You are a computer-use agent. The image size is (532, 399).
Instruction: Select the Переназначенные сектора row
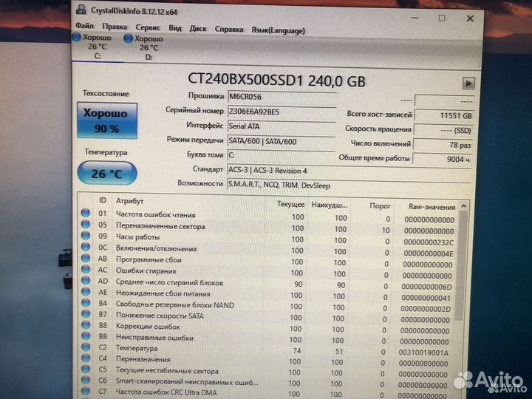point(268,228)
